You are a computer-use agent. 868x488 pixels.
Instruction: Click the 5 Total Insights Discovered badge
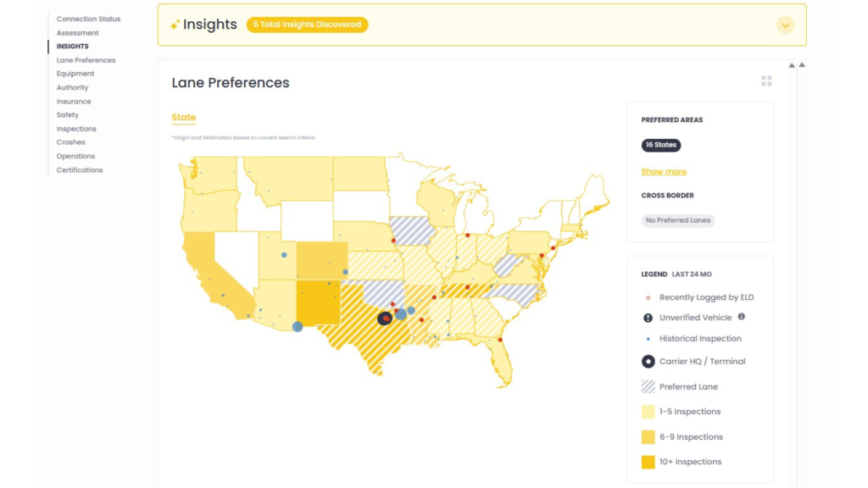(x=307, y=25)
